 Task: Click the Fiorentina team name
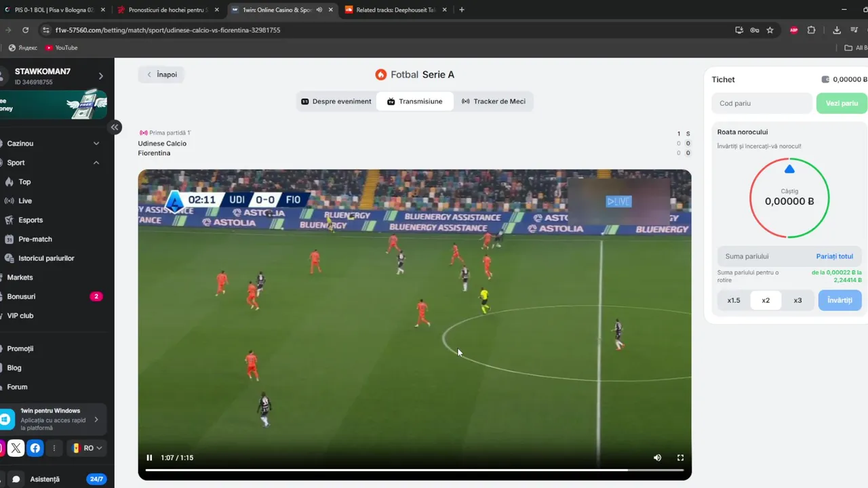point(154,153)
